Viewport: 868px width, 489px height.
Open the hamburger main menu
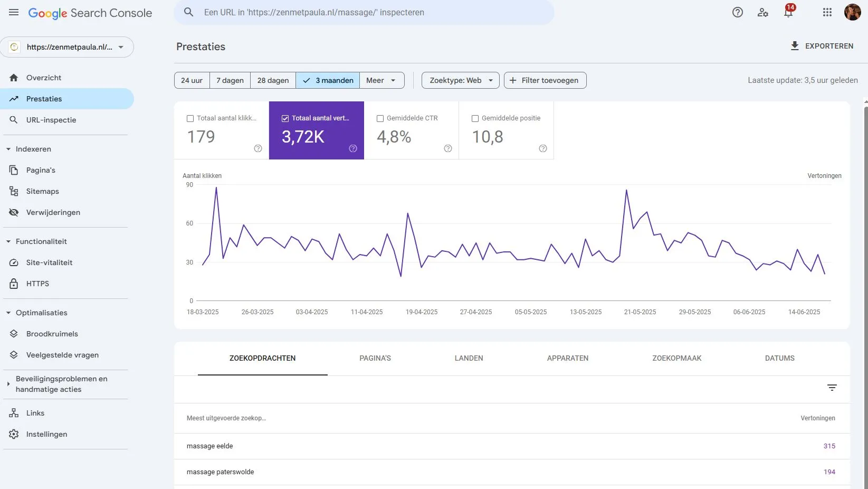[x=14, y=12]
